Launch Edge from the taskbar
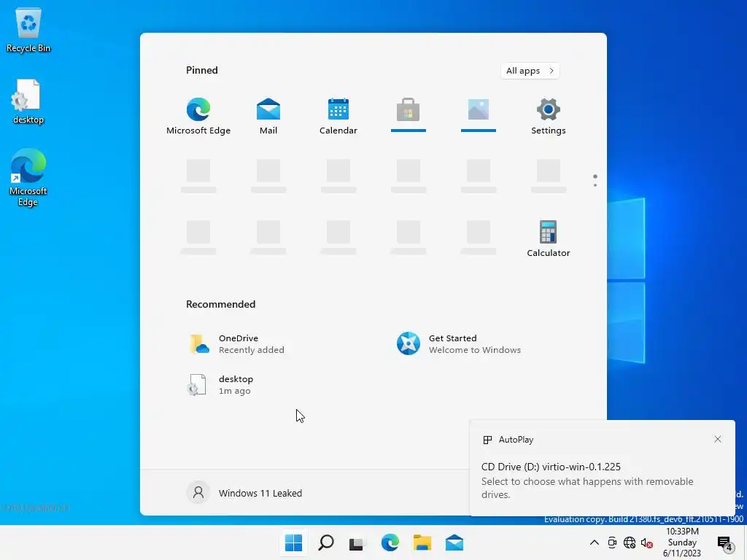 [390, 542]
